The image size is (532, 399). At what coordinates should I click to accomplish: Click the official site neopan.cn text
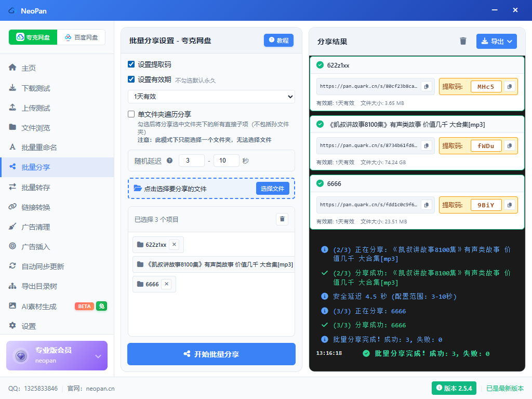(x=100, y=389)
